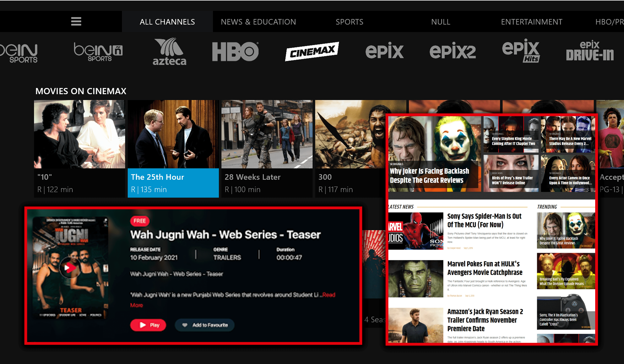Click the R | 117 min label
Image resolution: width=624 pixels, height=364 pixels.
[x=336, y=190]
